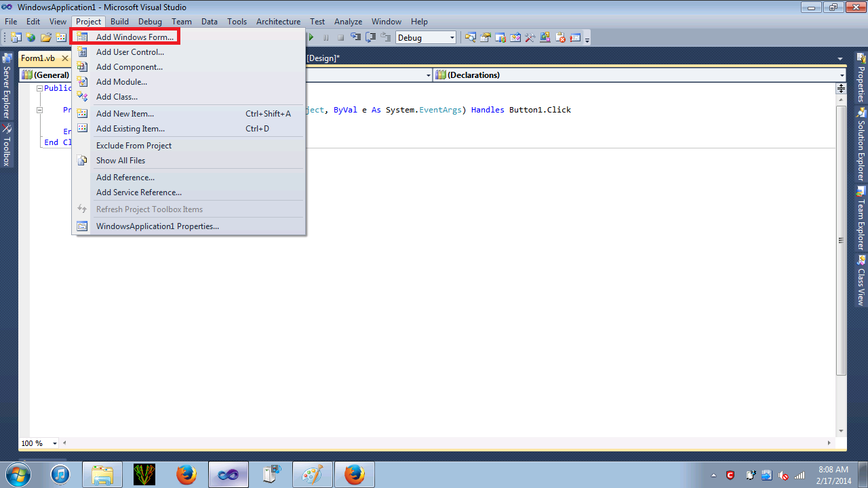Open the Architecture menu
The width and height of the screenshot is (868, 488).
click(278, 22)
